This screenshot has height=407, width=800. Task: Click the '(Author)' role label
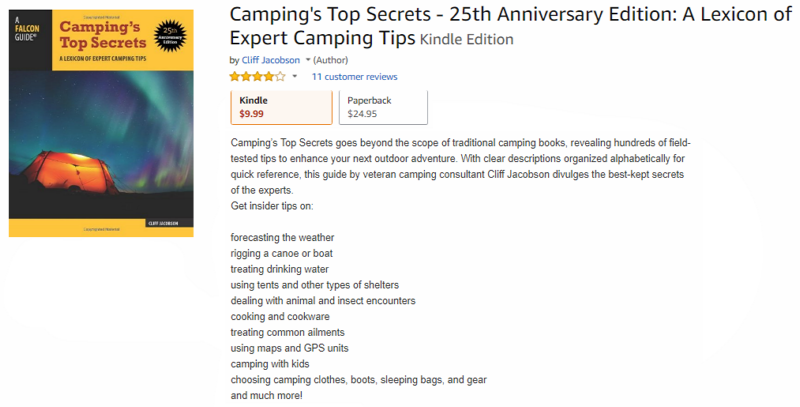(x=331, y=60)
